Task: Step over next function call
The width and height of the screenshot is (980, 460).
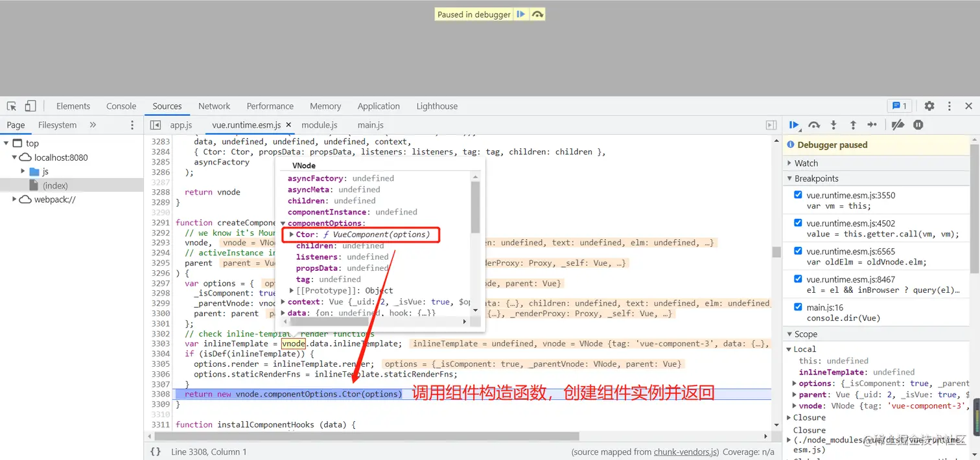Action: point(814,125)
